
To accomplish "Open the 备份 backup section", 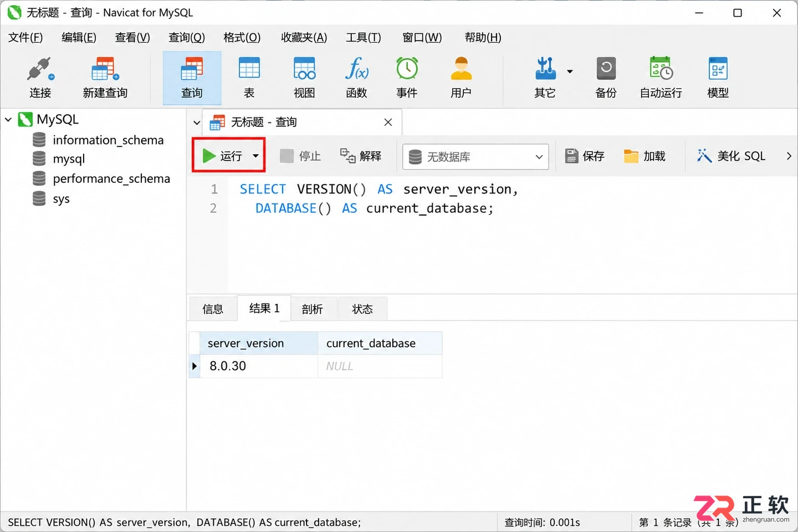I will tap(606, 78).
